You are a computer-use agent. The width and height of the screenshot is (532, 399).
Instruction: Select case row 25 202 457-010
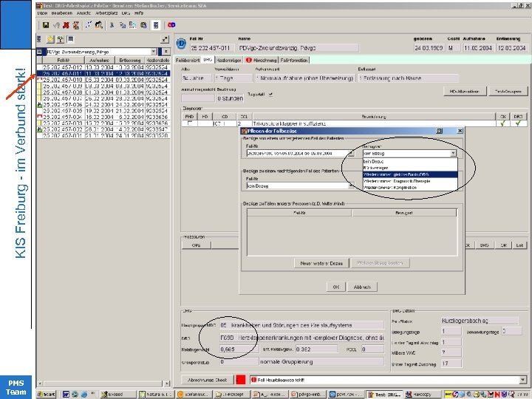coord(103,80)
